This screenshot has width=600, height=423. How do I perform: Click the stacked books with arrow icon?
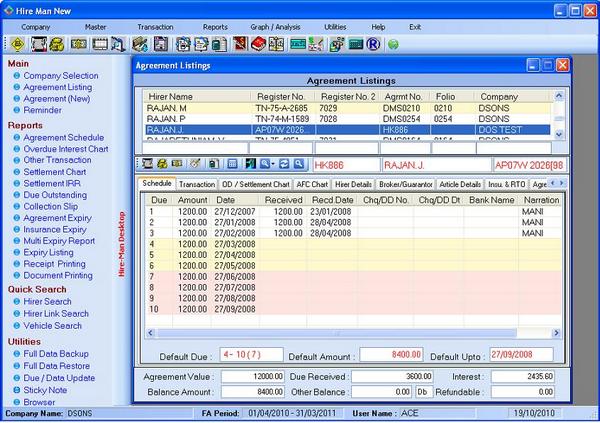140,44
